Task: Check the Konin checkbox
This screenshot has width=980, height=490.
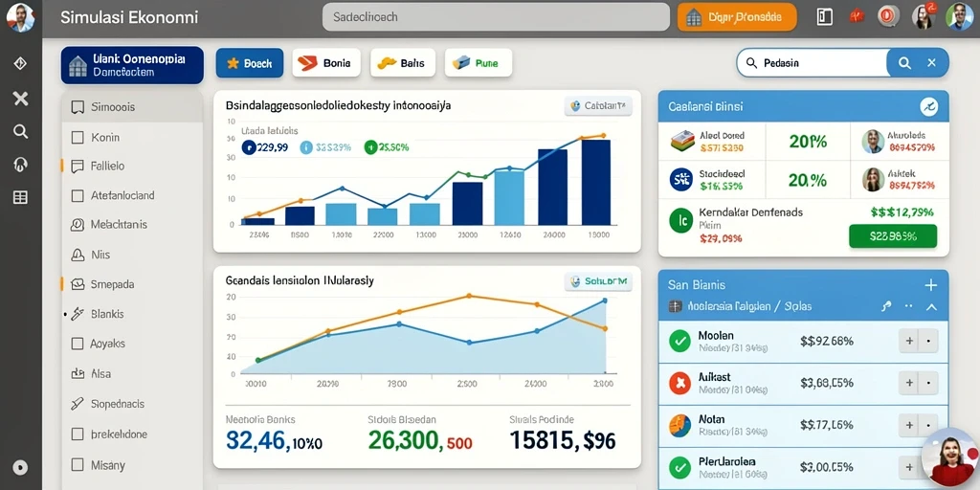Action: click(x=78, y=137)
